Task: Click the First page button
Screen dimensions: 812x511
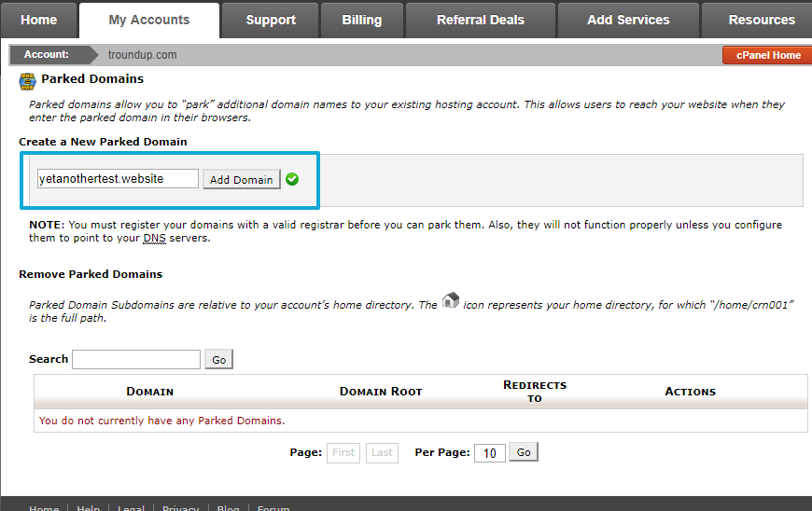Action: (343, 452)
